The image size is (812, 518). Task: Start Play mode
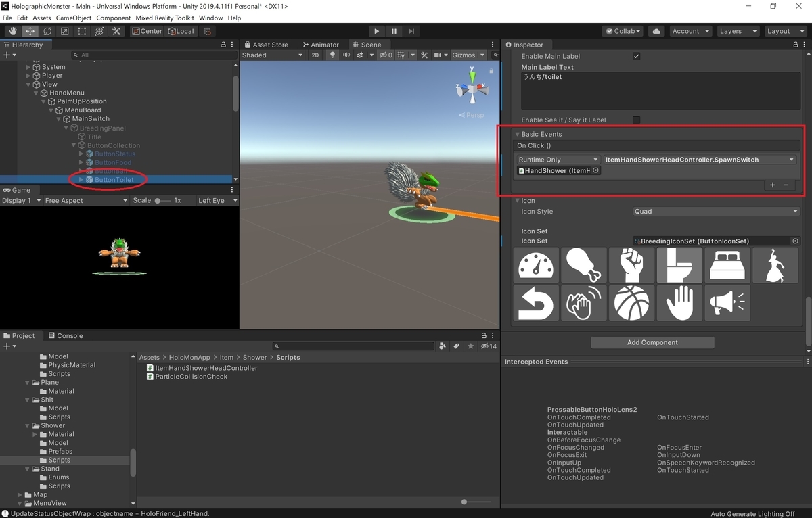click(377, 31)
